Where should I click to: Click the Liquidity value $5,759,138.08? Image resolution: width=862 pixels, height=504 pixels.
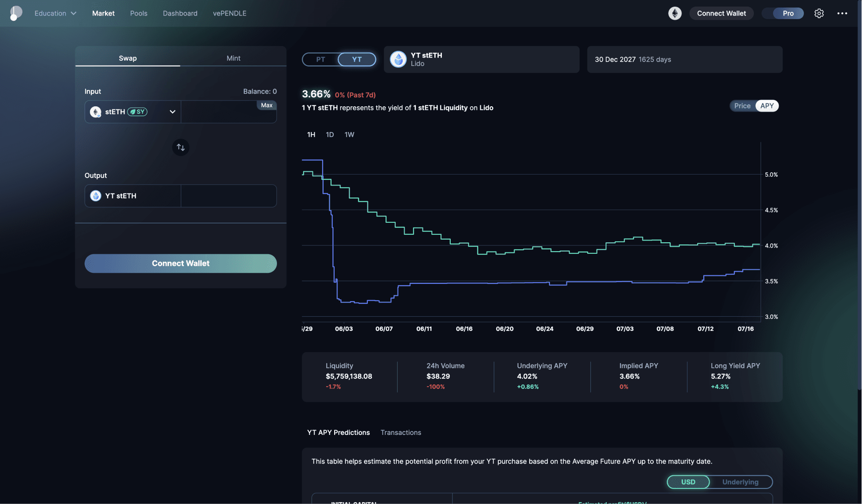(x=349, y=376)
